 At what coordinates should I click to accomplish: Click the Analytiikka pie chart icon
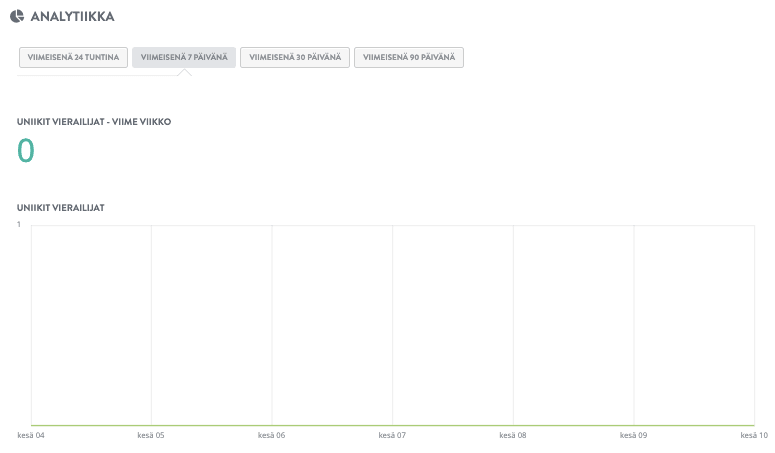pyautogui.click(x=17, y=16)
